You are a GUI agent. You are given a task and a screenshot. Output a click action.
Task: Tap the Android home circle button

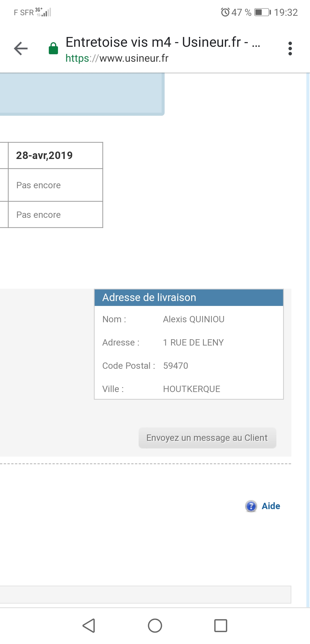pyautogui.click(x=155, y=626)
